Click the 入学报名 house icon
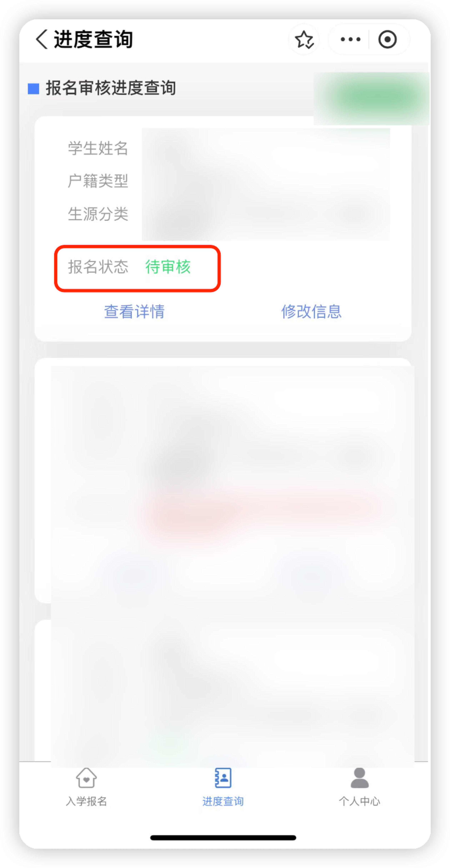This screenshot has height=868, width=450. [87, 778]
